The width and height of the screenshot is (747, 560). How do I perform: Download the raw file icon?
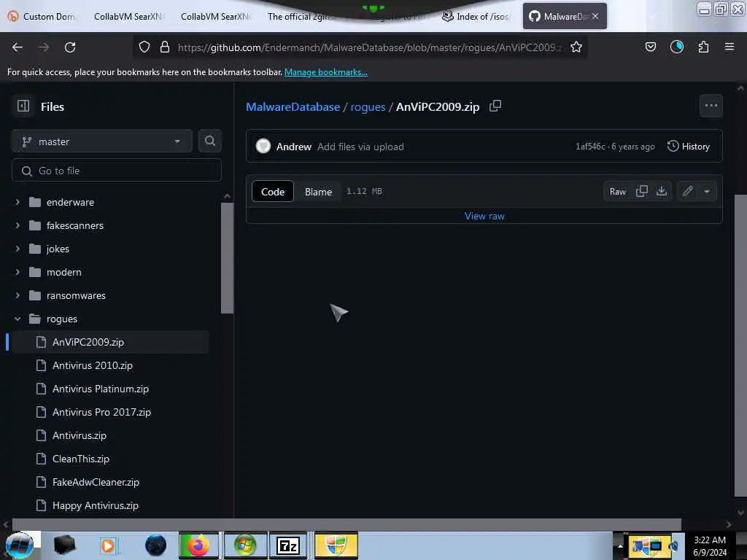[661, 191]
